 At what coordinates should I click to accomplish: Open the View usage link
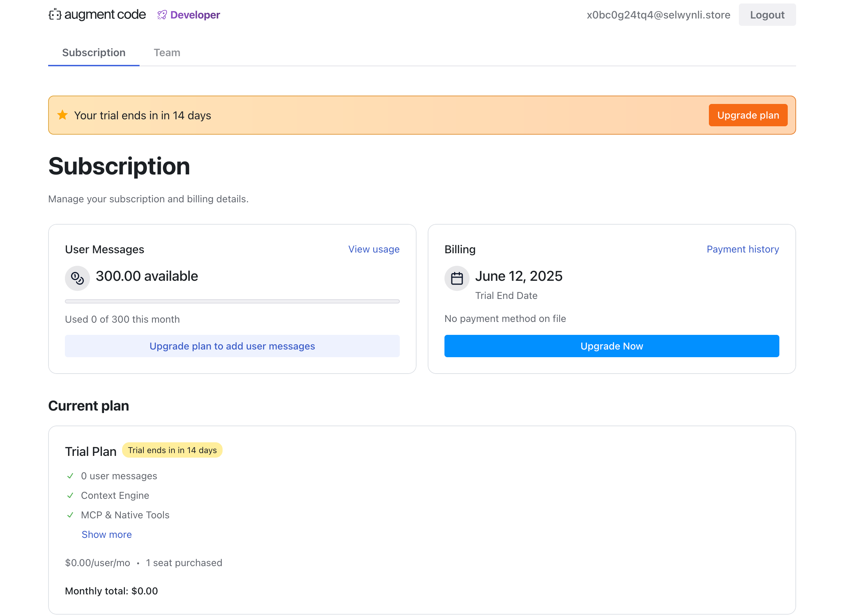[374, 249]
